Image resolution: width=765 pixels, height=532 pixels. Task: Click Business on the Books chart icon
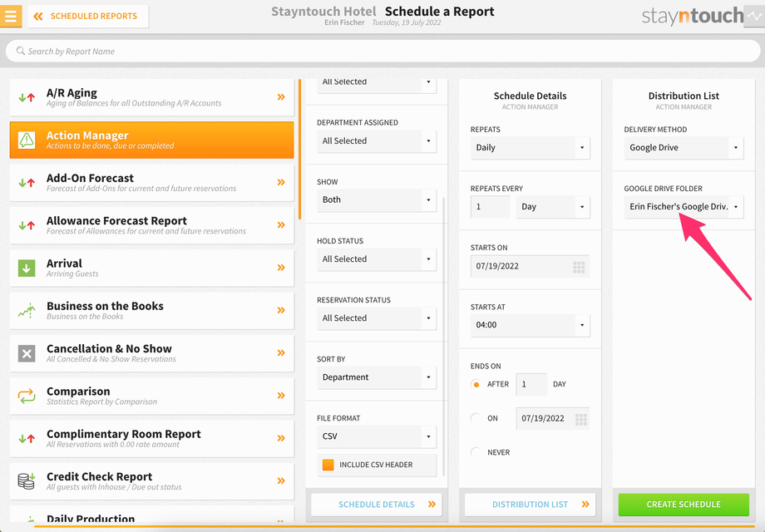click(x=27, y=311)
